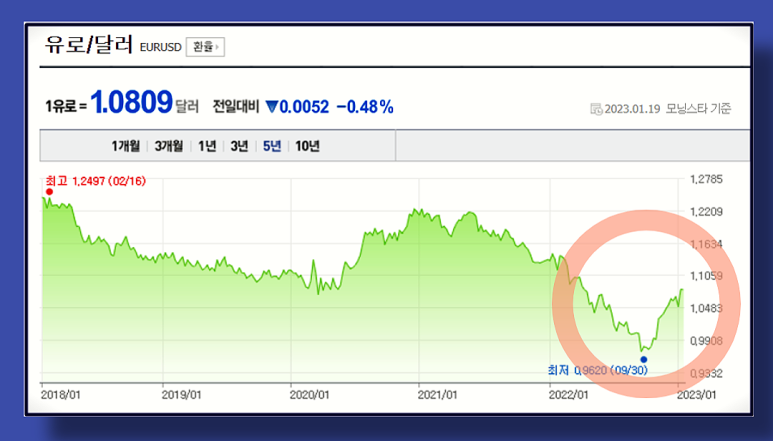Click the 1.1634 y-axis value

(x=706, y=244)
